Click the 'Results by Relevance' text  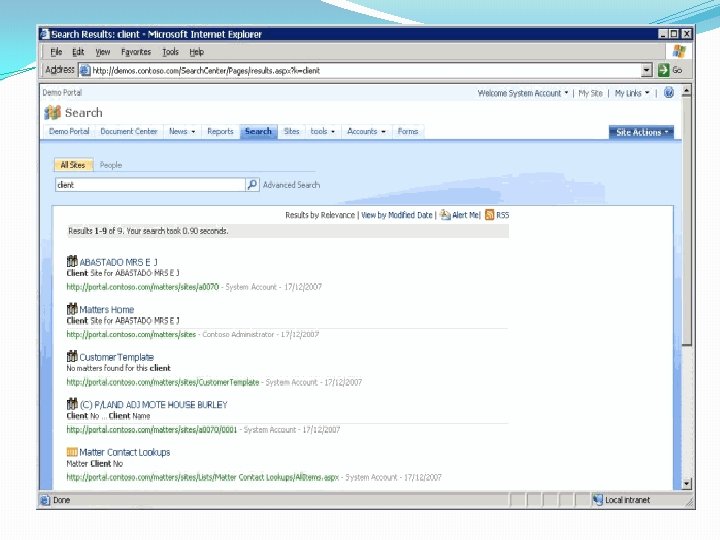click(x=320, y=215)
